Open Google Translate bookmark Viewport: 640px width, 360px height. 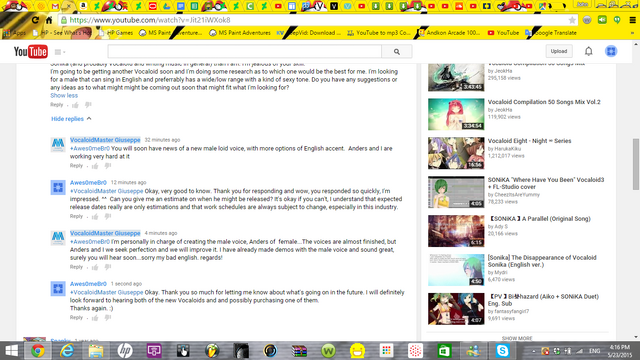coord(551,33)
